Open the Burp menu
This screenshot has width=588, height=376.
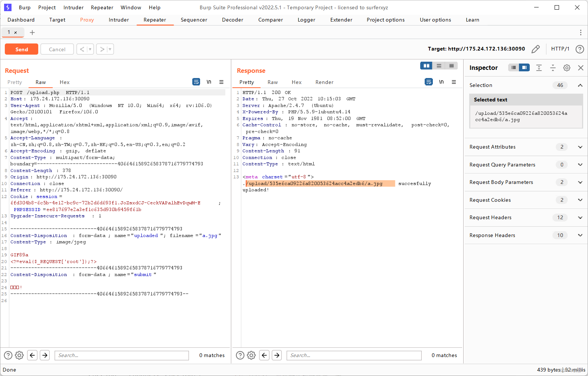pyautogui.click(x=24, y=7)
